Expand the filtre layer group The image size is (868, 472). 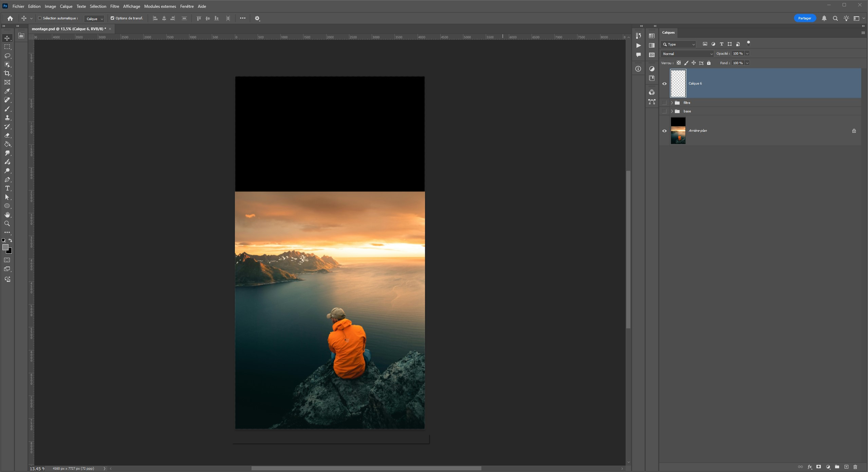(x=672, y=103)
